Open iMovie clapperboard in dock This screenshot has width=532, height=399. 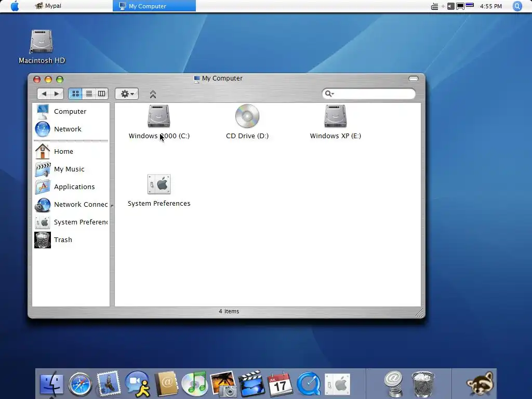(x=252, y=384)
